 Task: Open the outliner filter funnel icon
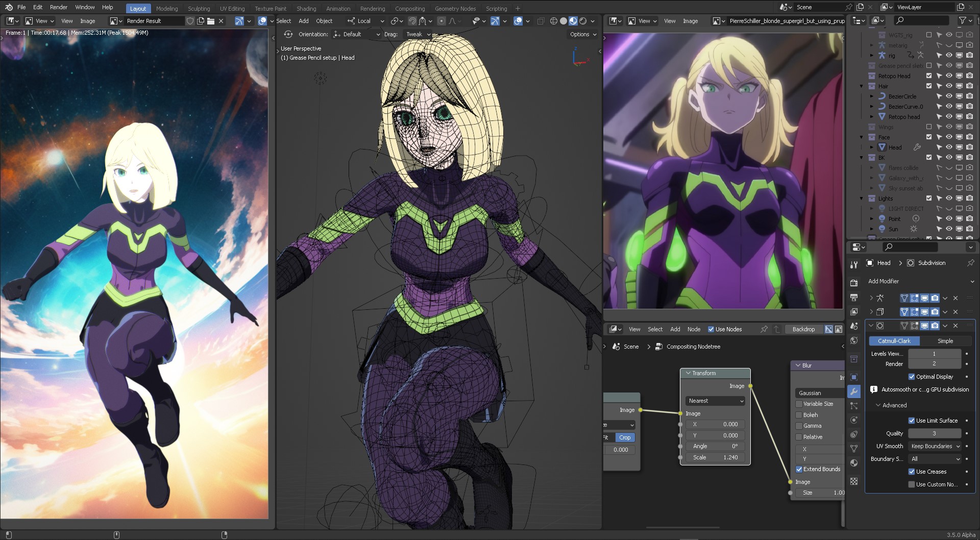964,20
